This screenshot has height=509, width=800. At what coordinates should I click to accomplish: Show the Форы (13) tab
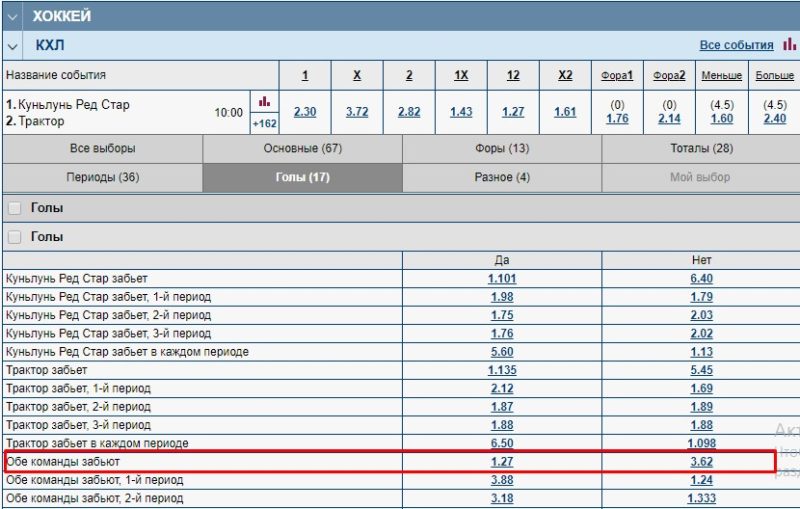502,148
